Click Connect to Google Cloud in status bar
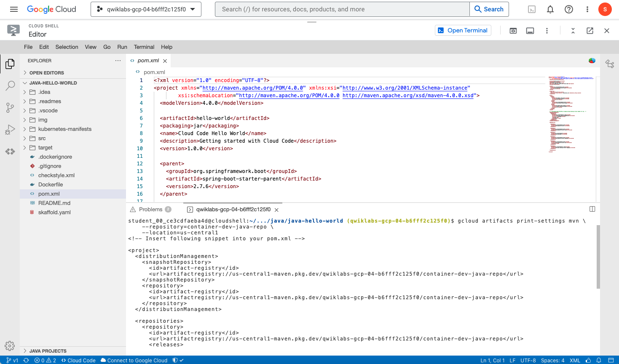This screenshot has width=619, height=364. pyautogui.click(x=134, y=361)
